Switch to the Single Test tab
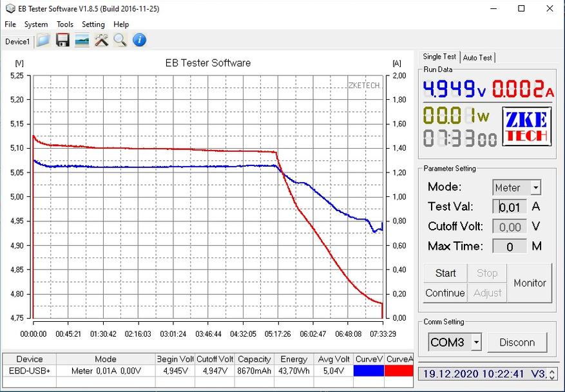 (439, 57)
